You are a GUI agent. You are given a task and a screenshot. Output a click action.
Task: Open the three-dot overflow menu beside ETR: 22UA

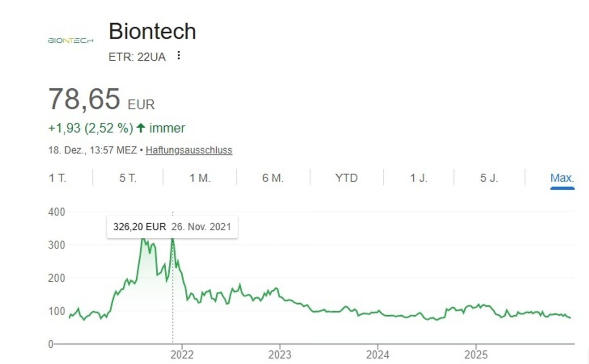point(179,56)
